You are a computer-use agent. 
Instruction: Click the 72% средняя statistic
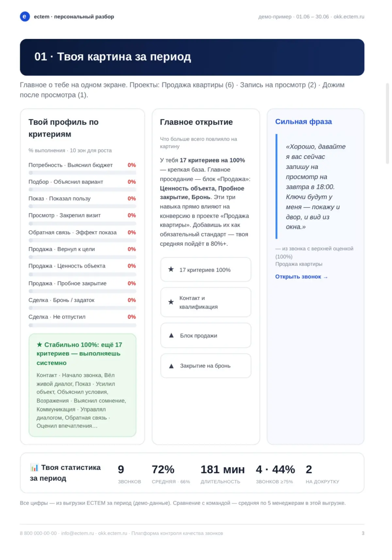171,474
